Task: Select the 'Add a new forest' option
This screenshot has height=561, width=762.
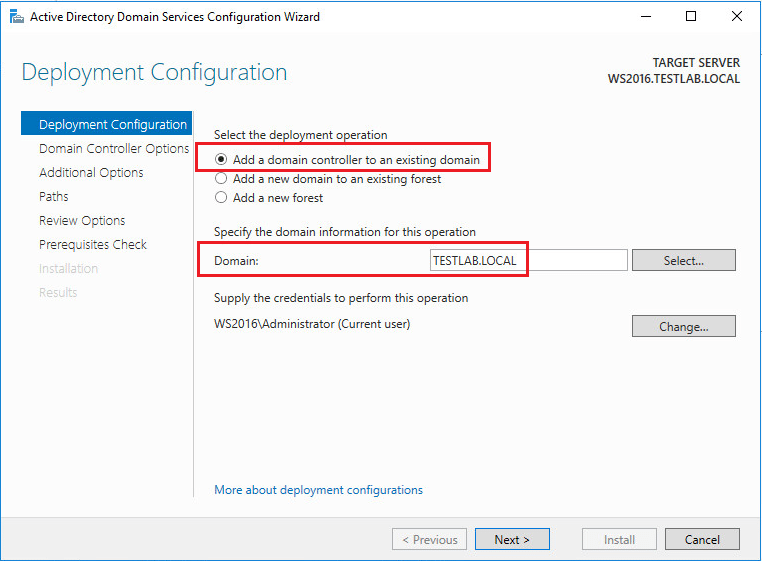Action: pyautogui.click(x=222, y=198)
